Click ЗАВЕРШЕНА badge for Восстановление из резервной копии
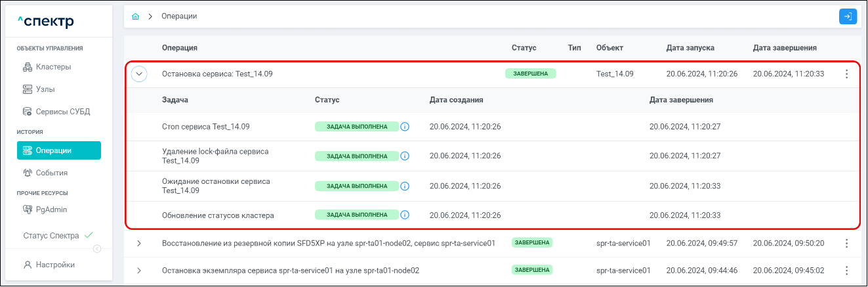This screenshot has width=868, height=287. (532, 243)
